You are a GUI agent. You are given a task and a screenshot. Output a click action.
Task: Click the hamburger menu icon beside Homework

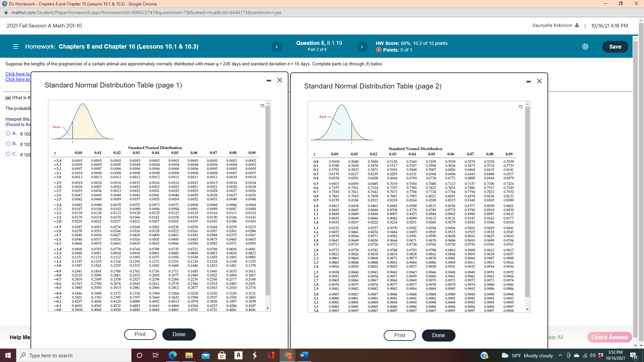click(x=15, y=47)
